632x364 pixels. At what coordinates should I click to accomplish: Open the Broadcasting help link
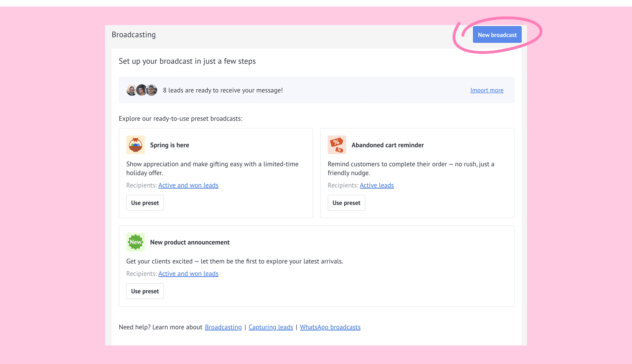point(223,327)
